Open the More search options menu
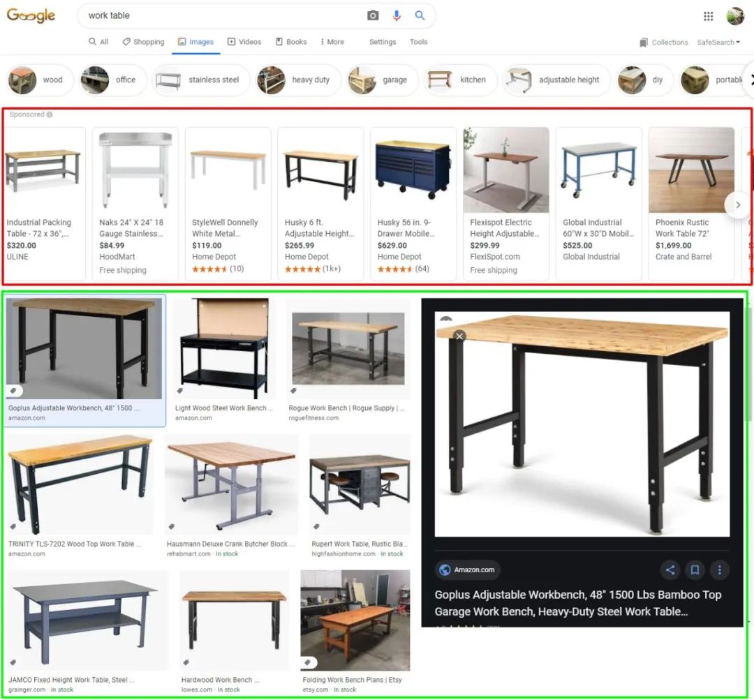 [x=332, y=42]
